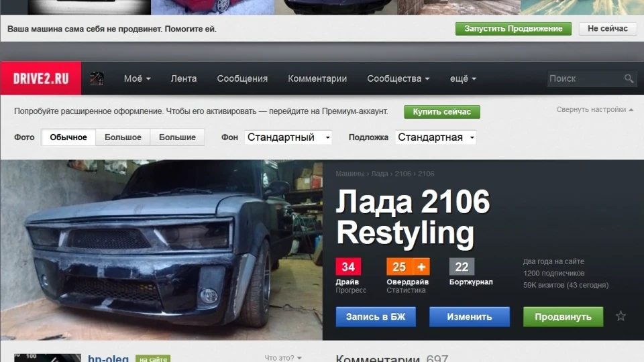Open Комментарии in the navigation bar

(x=317, y=78)
